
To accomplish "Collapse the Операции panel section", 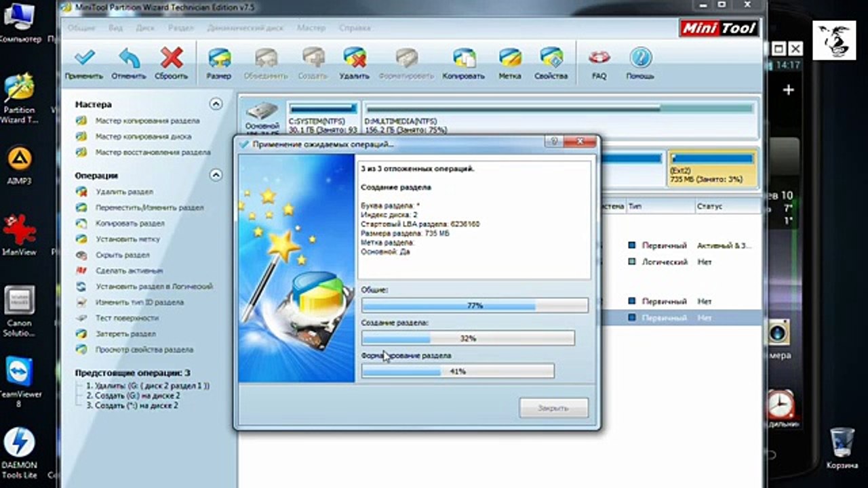I will coord(216,175).
